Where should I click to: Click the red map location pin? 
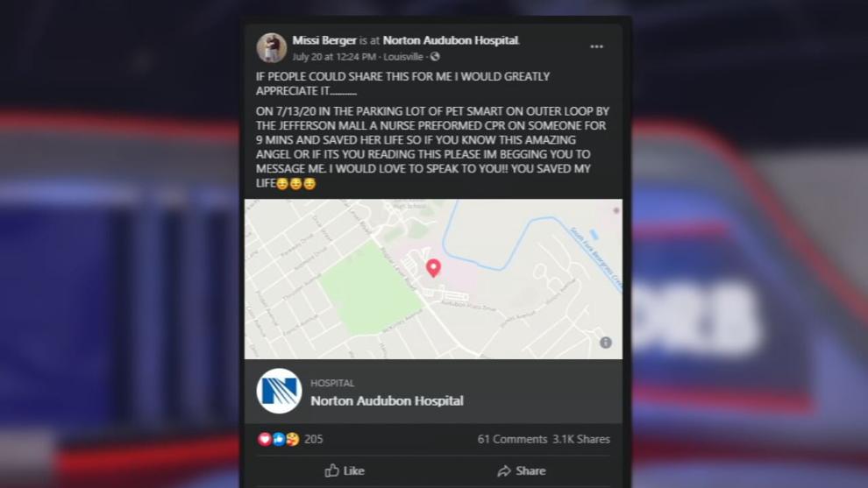click(x=433, y=268)
